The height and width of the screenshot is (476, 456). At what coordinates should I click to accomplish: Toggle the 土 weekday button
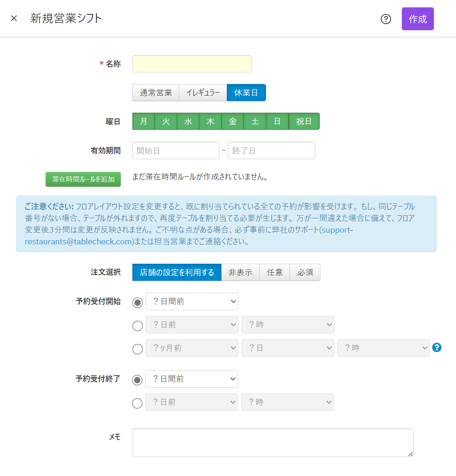(255, 122)
